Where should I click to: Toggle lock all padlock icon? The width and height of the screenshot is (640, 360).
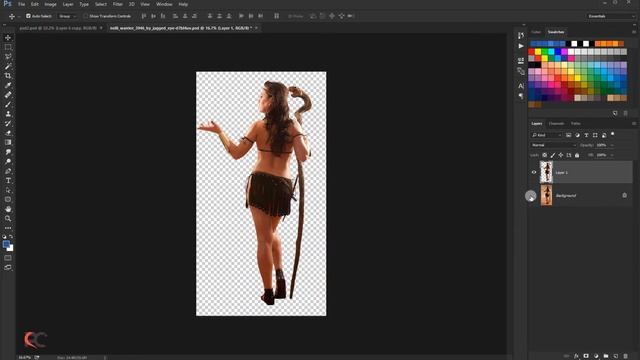coord(577,155)
